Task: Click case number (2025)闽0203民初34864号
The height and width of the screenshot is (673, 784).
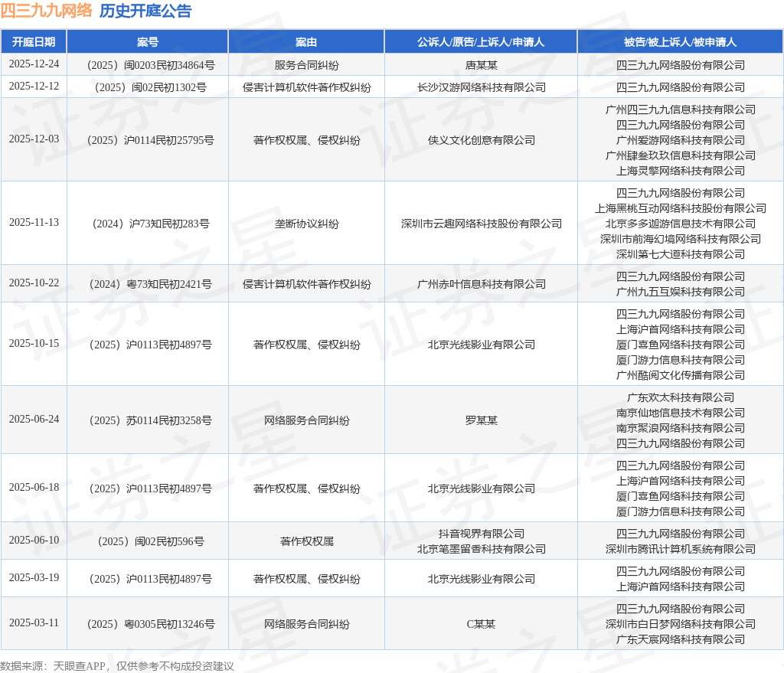Action: (x=151, y=65)
